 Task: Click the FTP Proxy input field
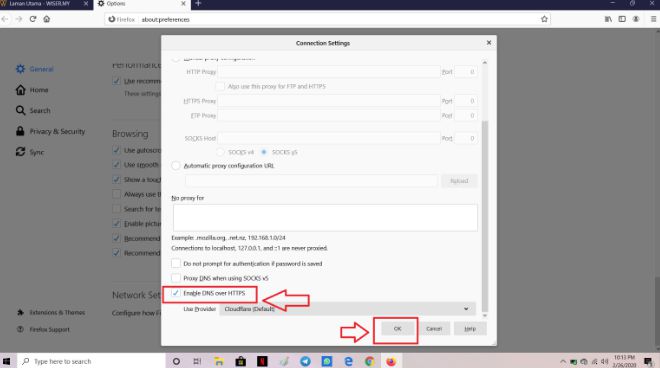329,115
